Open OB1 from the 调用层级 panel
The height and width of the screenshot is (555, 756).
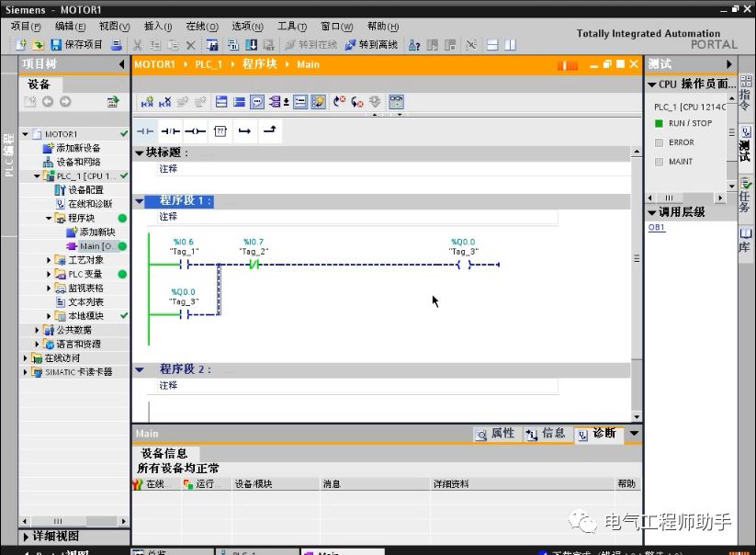[656, 228]
